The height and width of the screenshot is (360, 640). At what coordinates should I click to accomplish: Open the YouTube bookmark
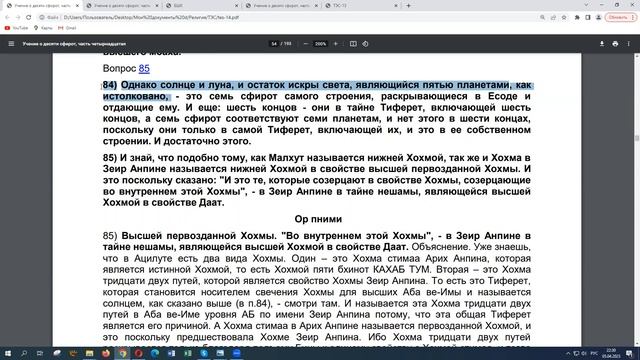[16, 28]
